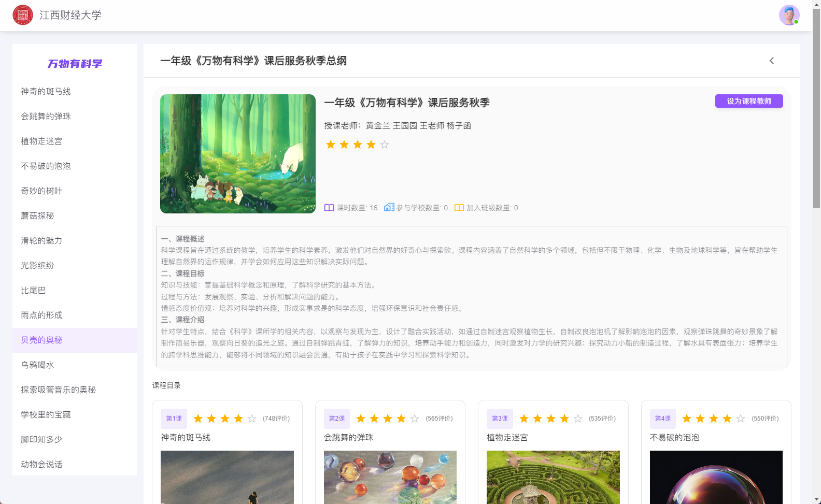Image resolution: width=821 pixels, height=504 pixels.
Task: Select highlighted 贝壳的奥秘 sidebar item
Action: pyautogui.click(x=75, y=340)
